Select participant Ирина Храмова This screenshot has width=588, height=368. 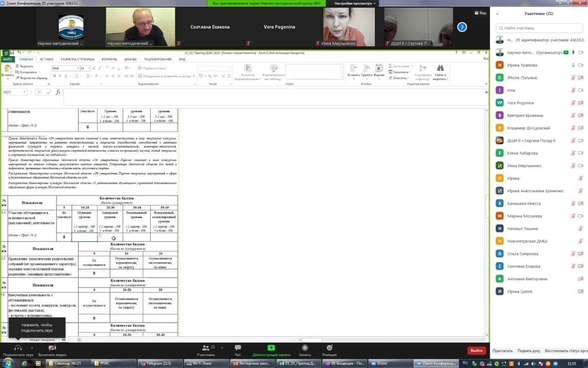pyautogui.click(x=540, y=65)
